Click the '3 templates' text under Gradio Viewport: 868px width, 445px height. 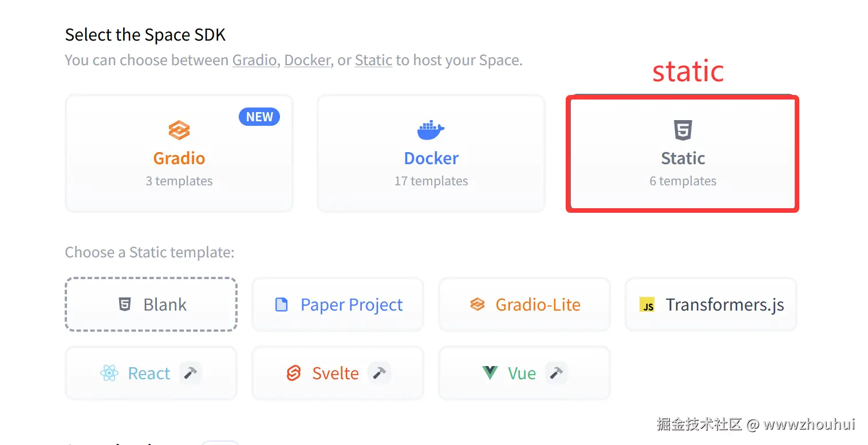(179, 181)
